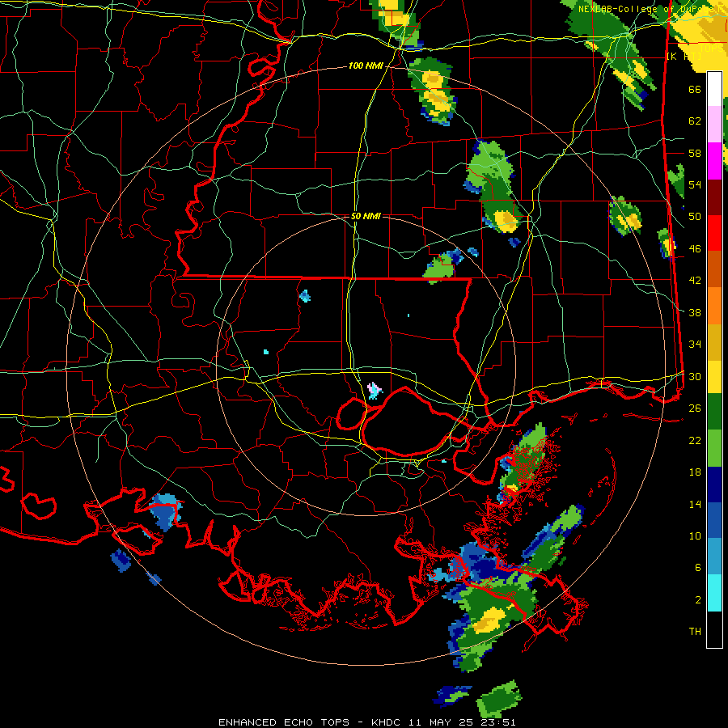Click the medium blue legend band
The image size is (728, 728).
[714, 521]
